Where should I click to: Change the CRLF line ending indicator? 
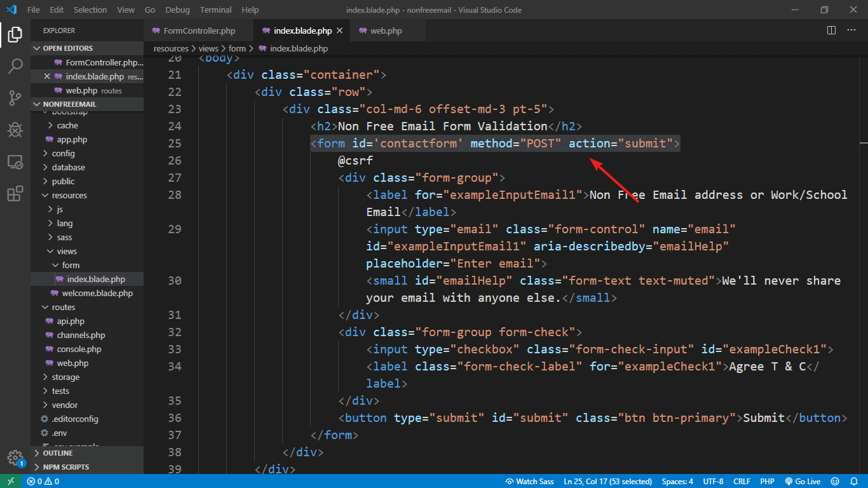pyautogui.click(x=741, y=481)
